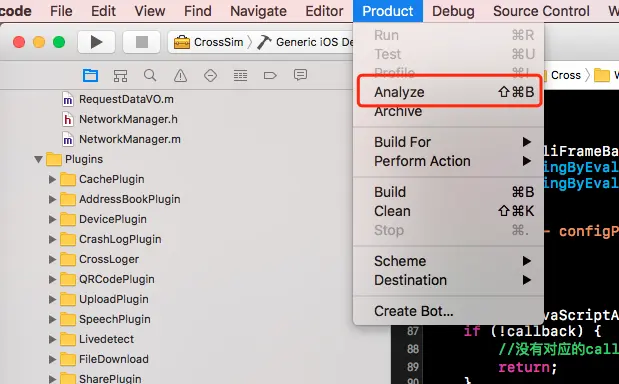Click the Stop square button in toolbar
Screen dimensions: 619x384
(x=142, y=42)
